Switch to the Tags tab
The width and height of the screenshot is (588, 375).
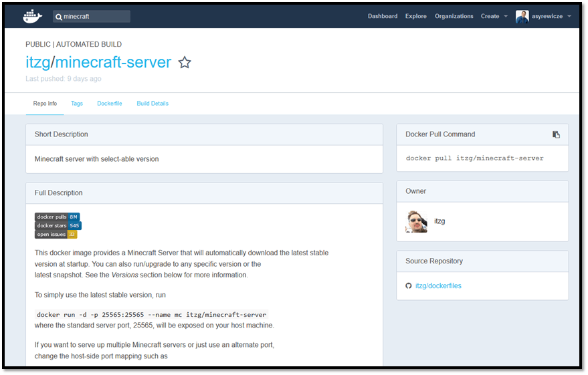point(77,104)
